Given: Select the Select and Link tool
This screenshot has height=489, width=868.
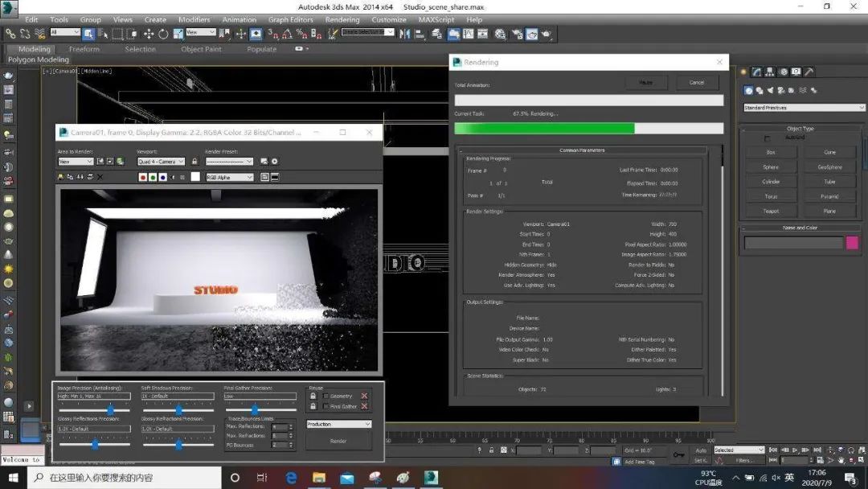Looking at the screenshot, I should [x=10, y=34].
